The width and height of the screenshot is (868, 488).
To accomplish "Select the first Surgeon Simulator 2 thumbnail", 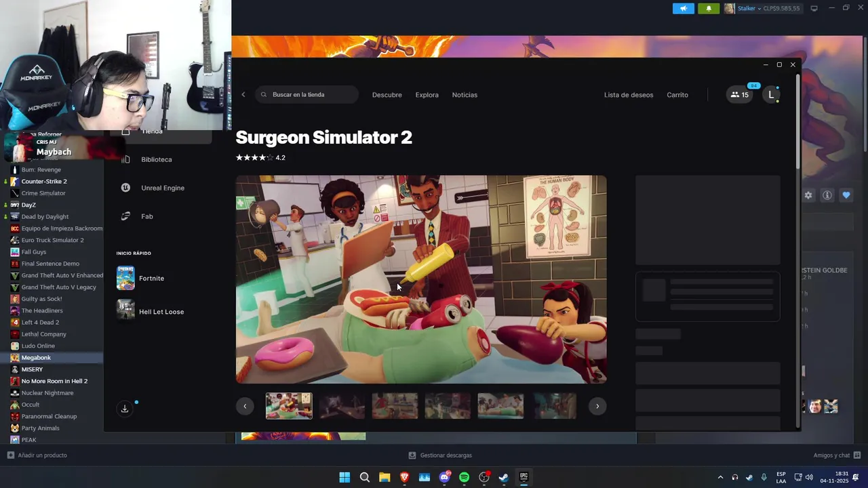I will tap(289, 406).
